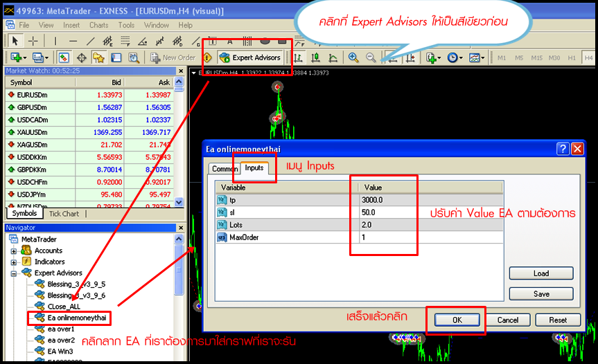Open the Tick Chart tab
598x364 pixels.
click(64, 214)
